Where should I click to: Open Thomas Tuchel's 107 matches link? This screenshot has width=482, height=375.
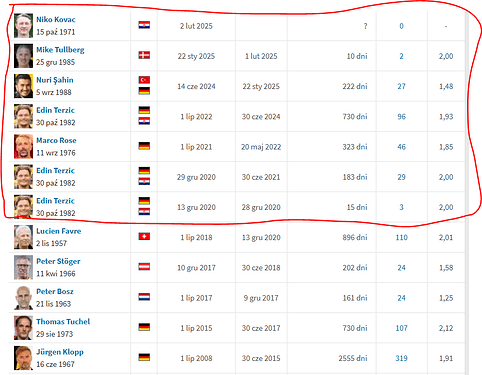[401, 328]
